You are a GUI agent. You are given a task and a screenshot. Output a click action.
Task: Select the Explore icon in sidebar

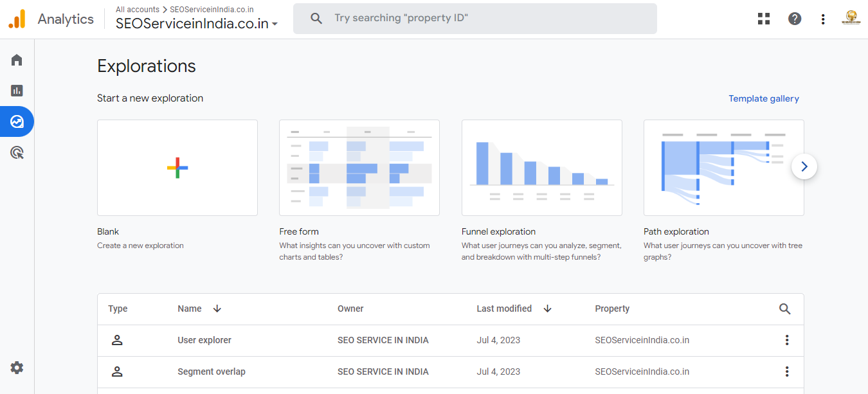pos(17,121)
